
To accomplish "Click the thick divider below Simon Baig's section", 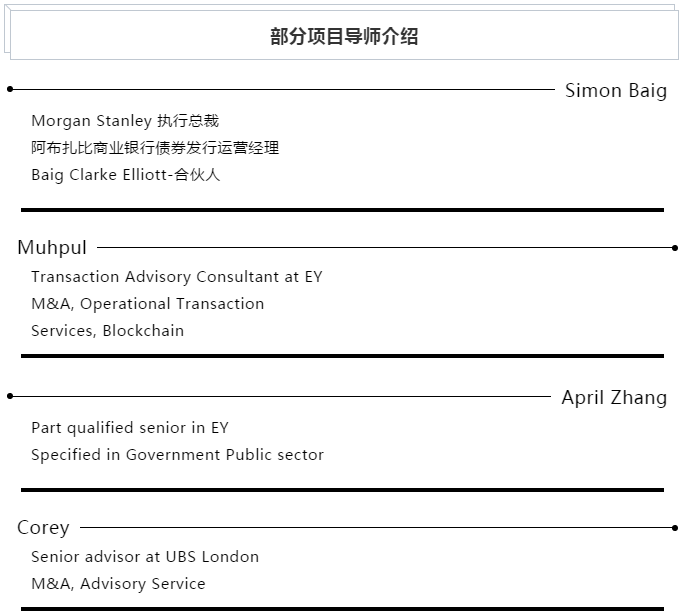I will [x=342, y=210].
